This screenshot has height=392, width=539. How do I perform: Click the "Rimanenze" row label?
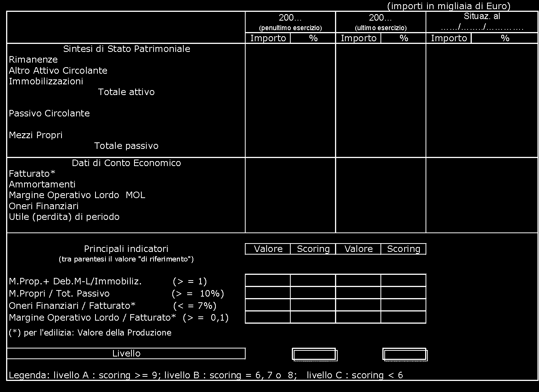click(x=33, y=60)
